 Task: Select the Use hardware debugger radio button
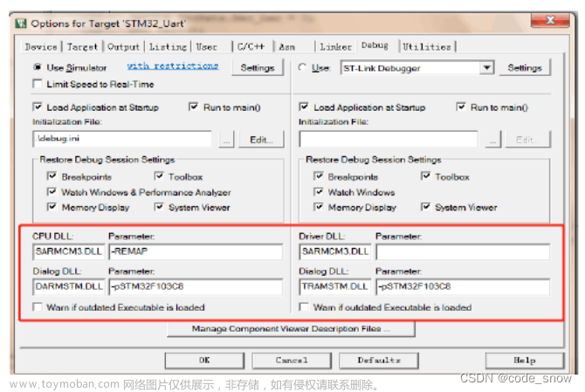(x=303, y=67)
